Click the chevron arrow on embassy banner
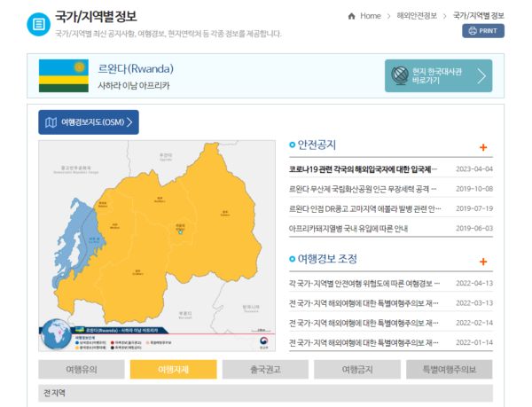532x407 pixels. 481,76
